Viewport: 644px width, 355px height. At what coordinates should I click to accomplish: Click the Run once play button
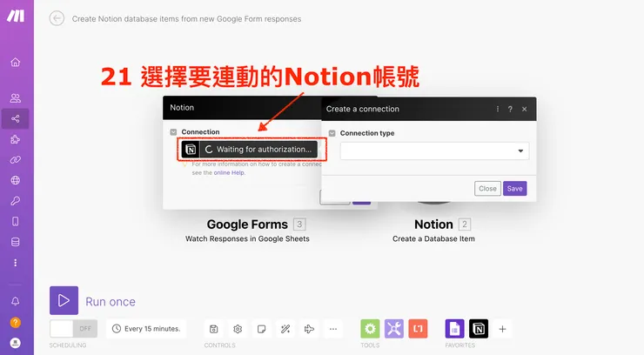pos(64,300)
